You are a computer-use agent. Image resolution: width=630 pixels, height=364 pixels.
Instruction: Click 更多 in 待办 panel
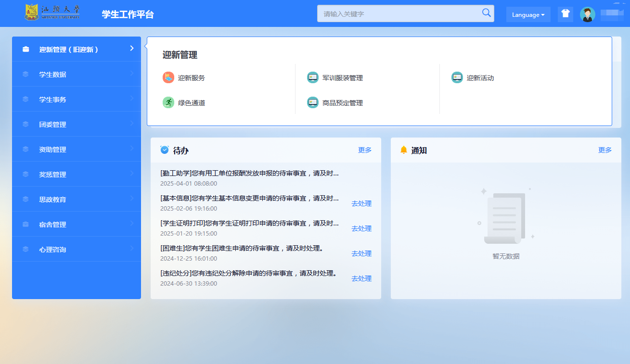click(x=365, y=150)
